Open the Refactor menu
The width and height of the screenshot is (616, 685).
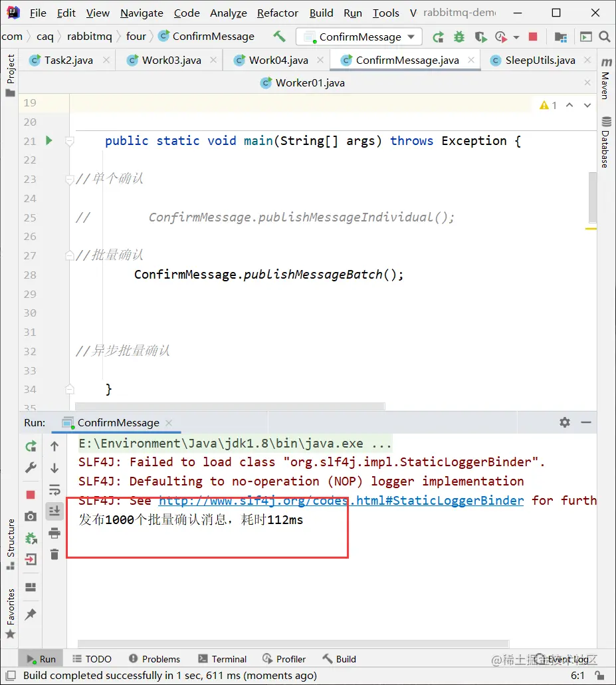pos(278,13)
